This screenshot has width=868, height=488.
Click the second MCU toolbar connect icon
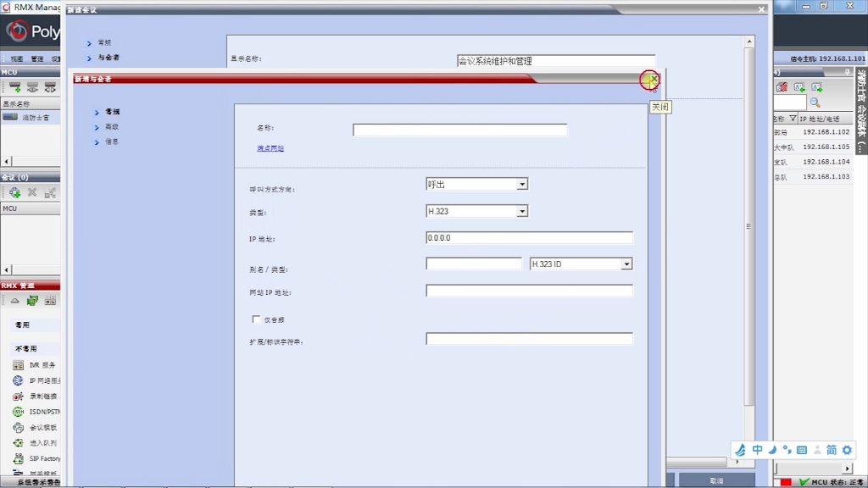coord(33,88)
